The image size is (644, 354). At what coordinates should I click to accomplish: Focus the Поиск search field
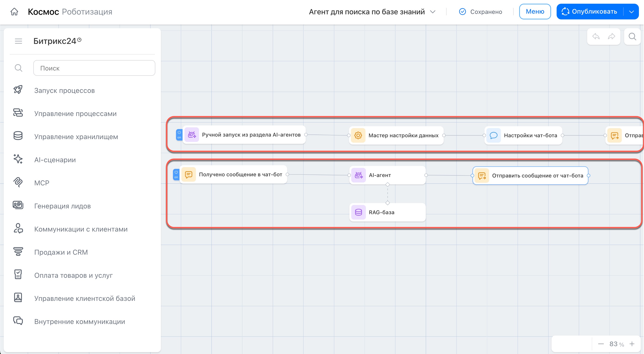click(x=94, y=68)
